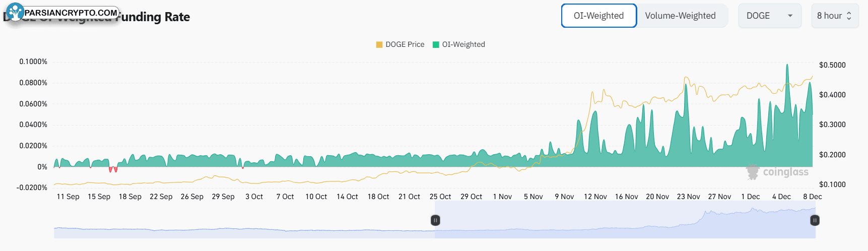Click the dropdown arrow next to DOGE
The width and height of the screenshot is (868, 251).
(x=790, y=16)
